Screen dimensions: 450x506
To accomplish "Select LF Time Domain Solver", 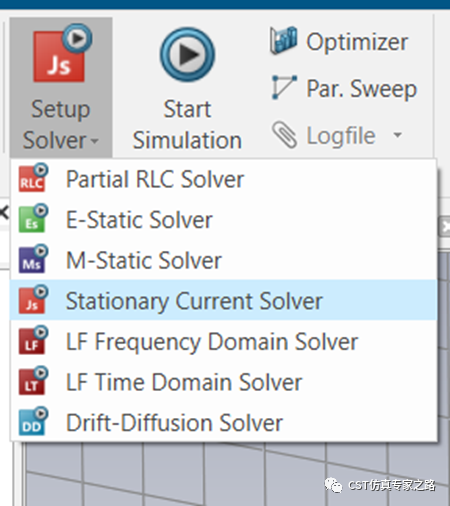I will point(224,382).
